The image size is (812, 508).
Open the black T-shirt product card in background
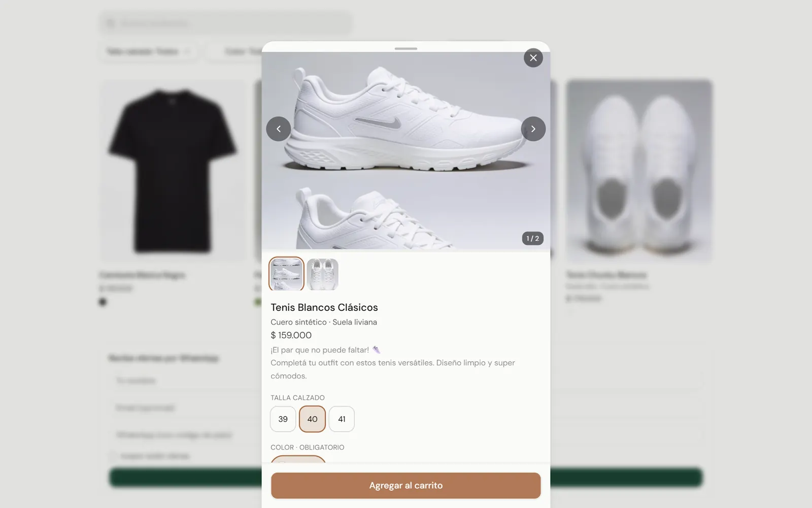click(x=173, y=194)
